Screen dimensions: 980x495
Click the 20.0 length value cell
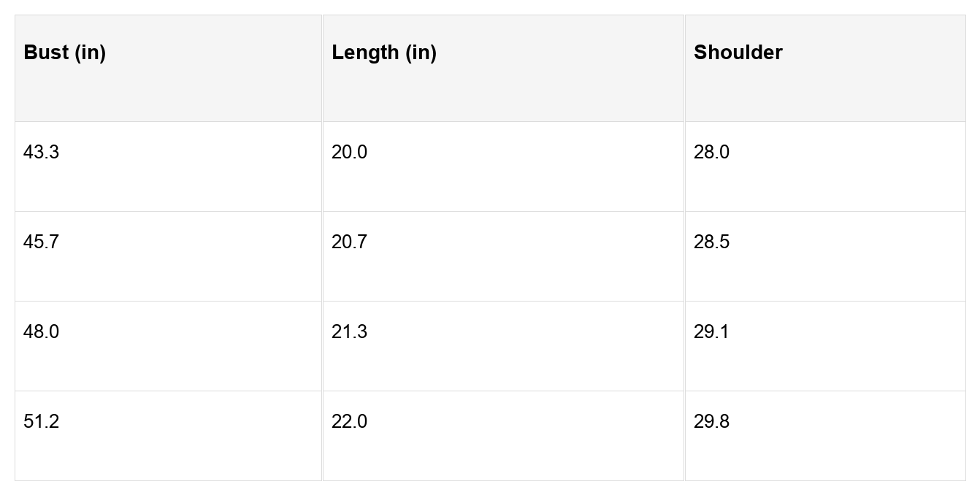(349, 153)
